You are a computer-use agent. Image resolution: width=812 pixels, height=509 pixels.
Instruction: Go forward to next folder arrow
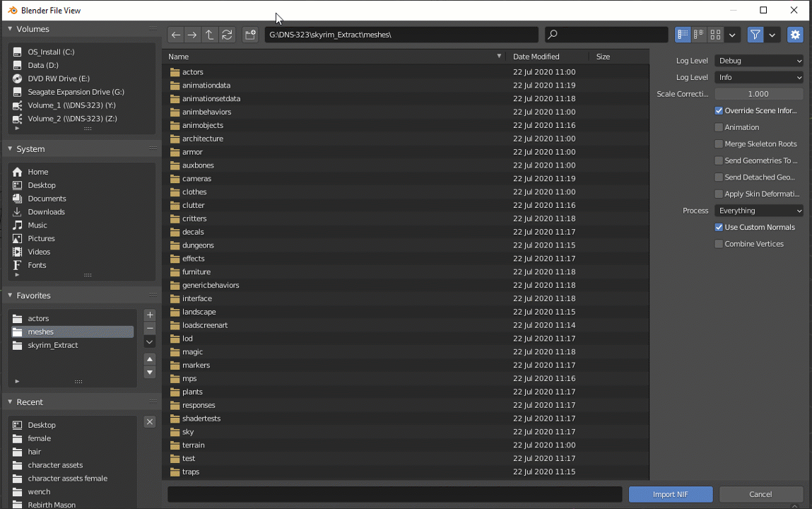(192, 35)
